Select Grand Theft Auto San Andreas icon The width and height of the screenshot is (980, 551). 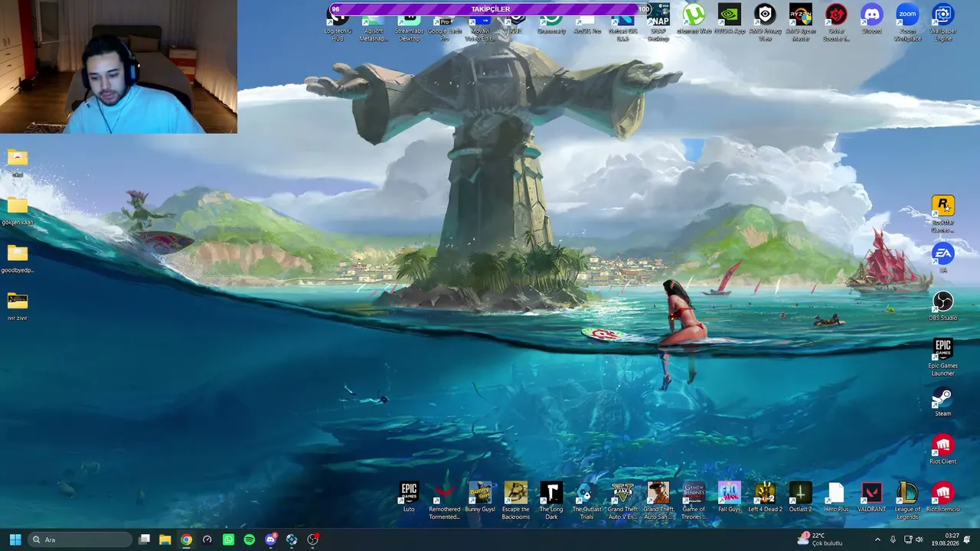click(658, 501)
